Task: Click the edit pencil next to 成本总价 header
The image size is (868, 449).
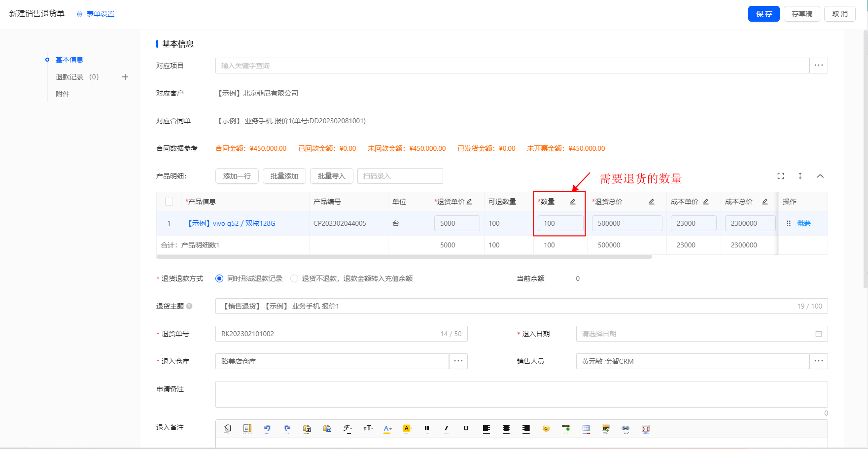Action: 765,202
